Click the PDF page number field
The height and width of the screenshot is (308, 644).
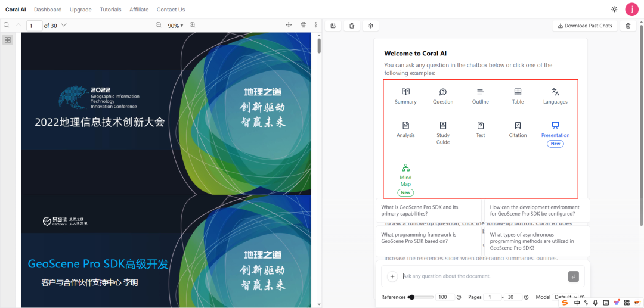coord(35,26)
